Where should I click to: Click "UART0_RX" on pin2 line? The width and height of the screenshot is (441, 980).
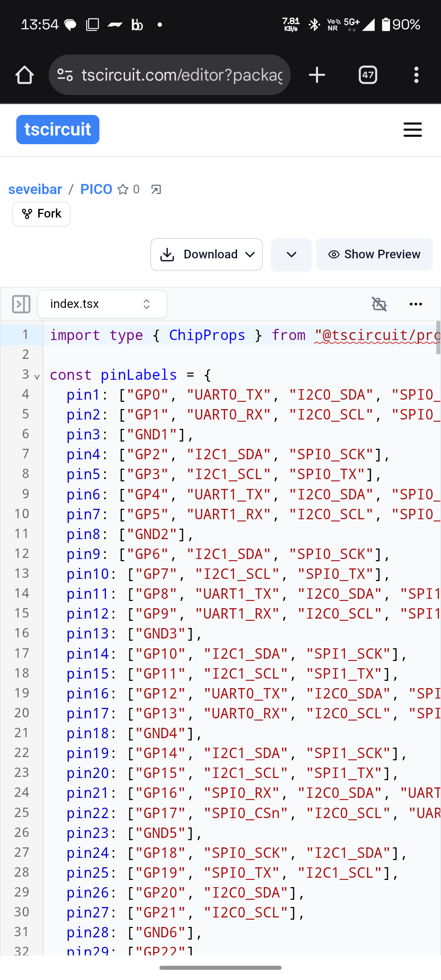point(229,415)
